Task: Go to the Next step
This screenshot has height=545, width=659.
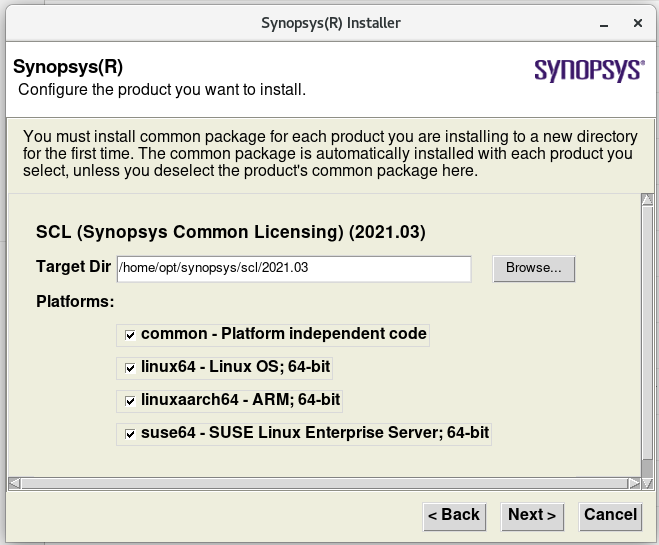Action: [x=532, y=516]
